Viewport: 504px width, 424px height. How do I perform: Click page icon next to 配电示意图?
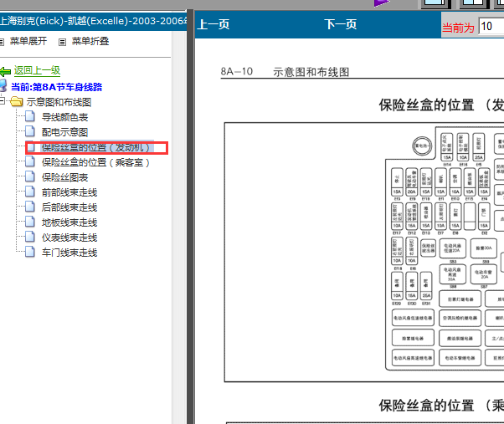(30, 131)
